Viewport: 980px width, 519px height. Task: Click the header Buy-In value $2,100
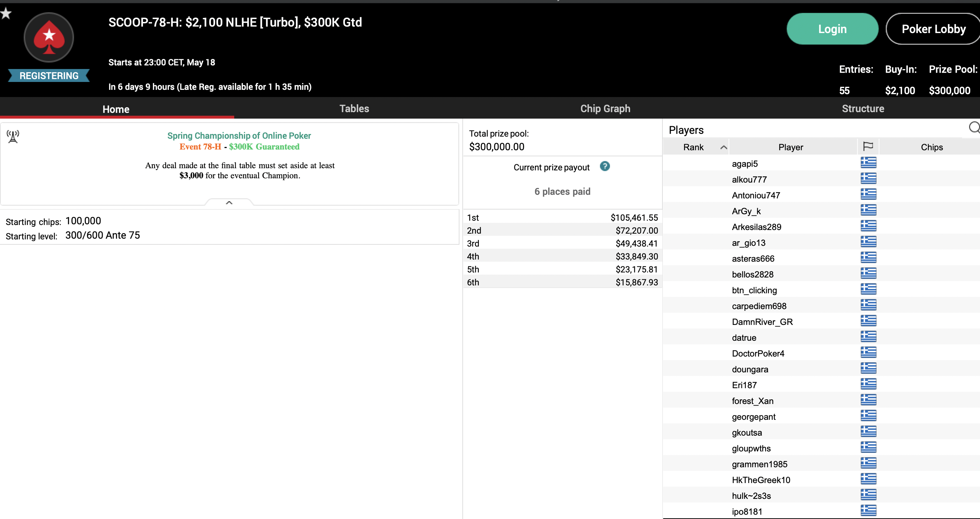click(900, 90)
